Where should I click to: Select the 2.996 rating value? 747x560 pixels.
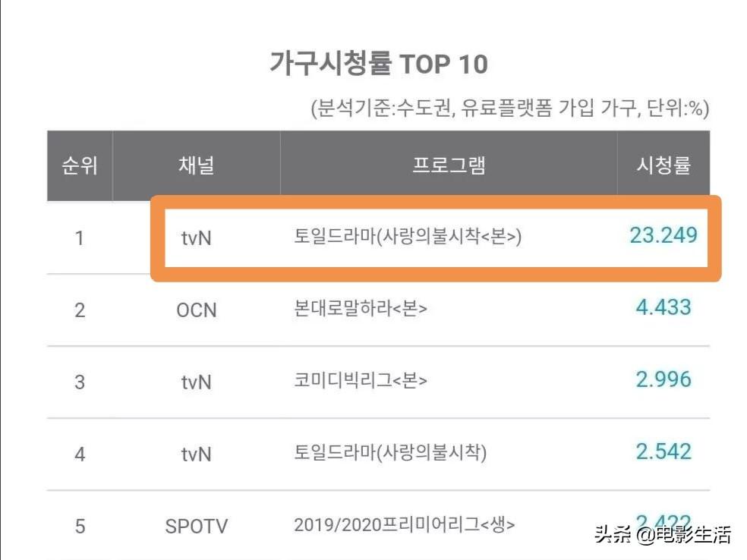point(663,379)
